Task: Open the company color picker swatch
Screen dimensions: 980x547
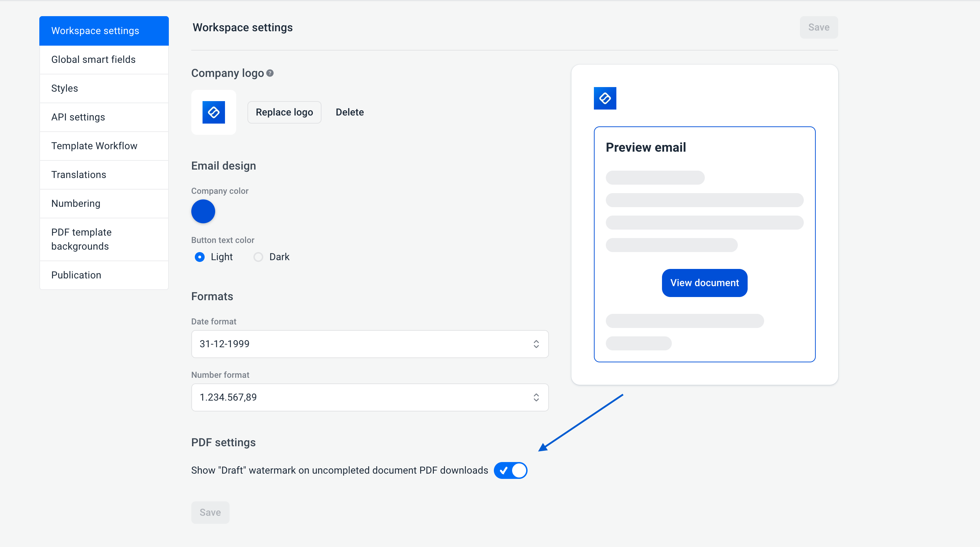Action: (203, 212)
